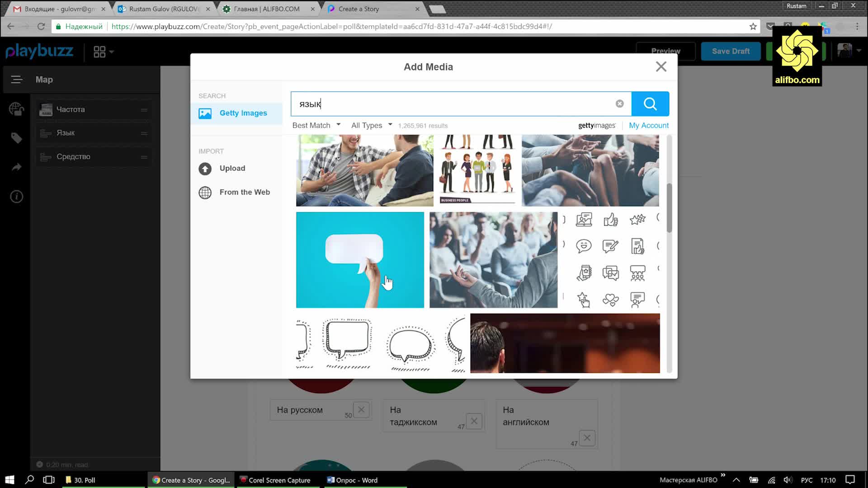Image resolution: width=868 pixels, height=488 pixels.
Task: Select the audience meeting photo thumbnail
Action: [493, 260]
